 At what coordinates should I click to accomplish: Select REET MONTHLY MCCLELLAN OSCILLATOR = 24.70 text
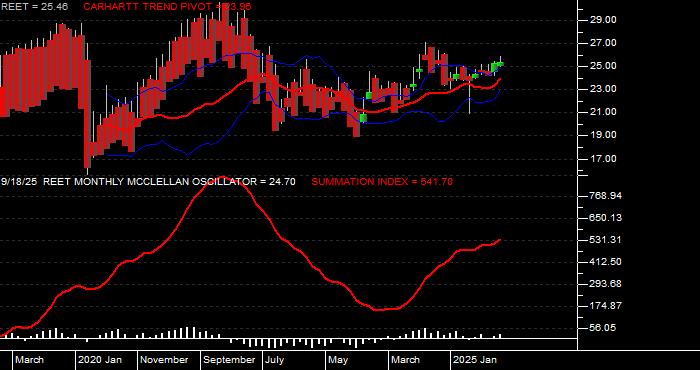coord(169,182)
